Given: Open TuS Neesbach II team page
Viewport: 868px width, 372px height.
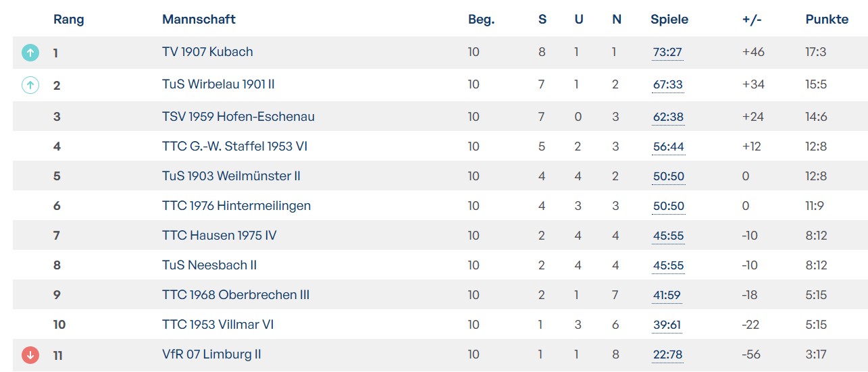Looking at the screenshot, I should coord(209,265).
